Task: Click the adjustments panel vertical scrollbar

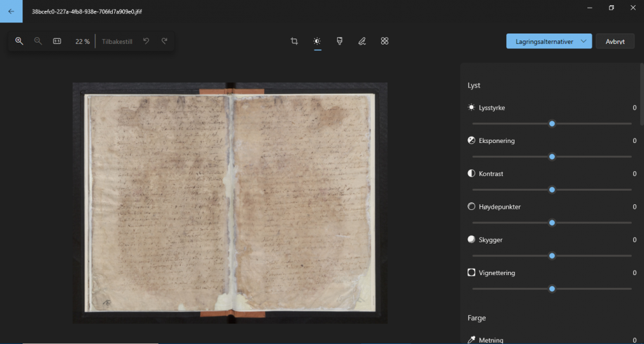Action: coord(641,93)
